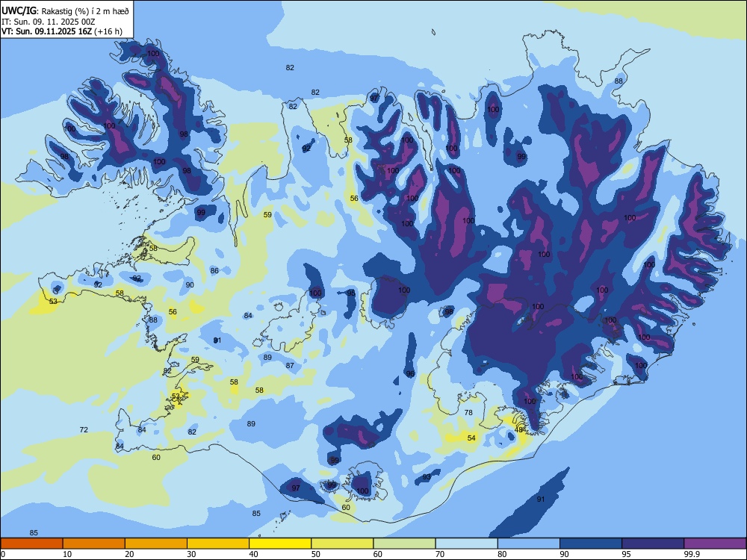This screenshot has height=560, width=747.
Task: Click the "95" legend tick label
Action: pos(627,554)
